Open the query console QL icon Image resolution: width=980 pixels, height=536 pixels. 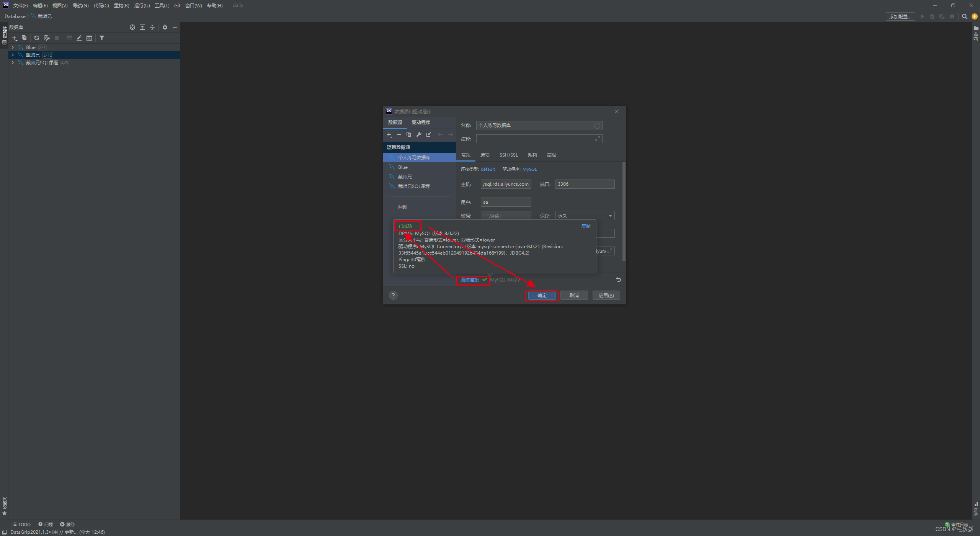point(89,38)
